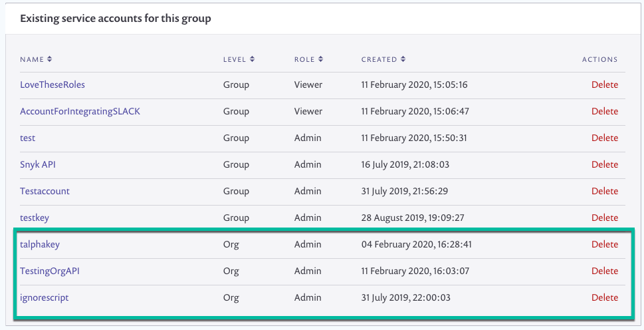
Task: Delete the testkey account
Action: (605, 218)
